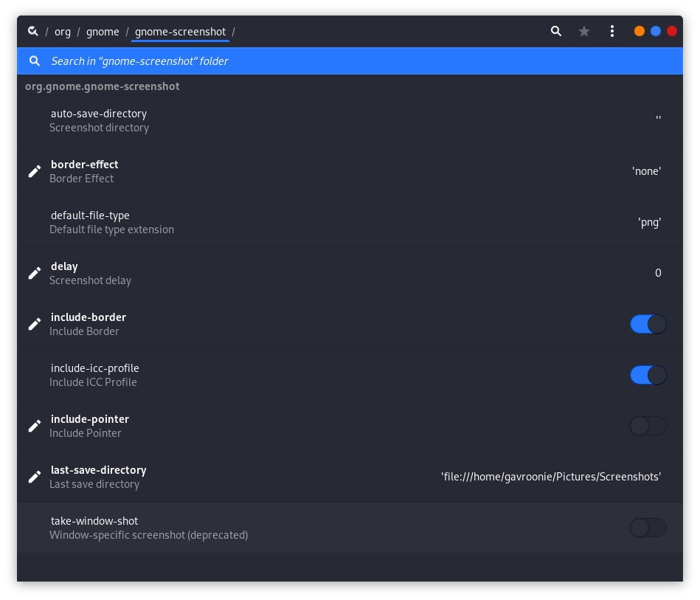This screenshot has width=700, height=600.
Task: Open the default-file-type key
Action: (x=350, y=222)
